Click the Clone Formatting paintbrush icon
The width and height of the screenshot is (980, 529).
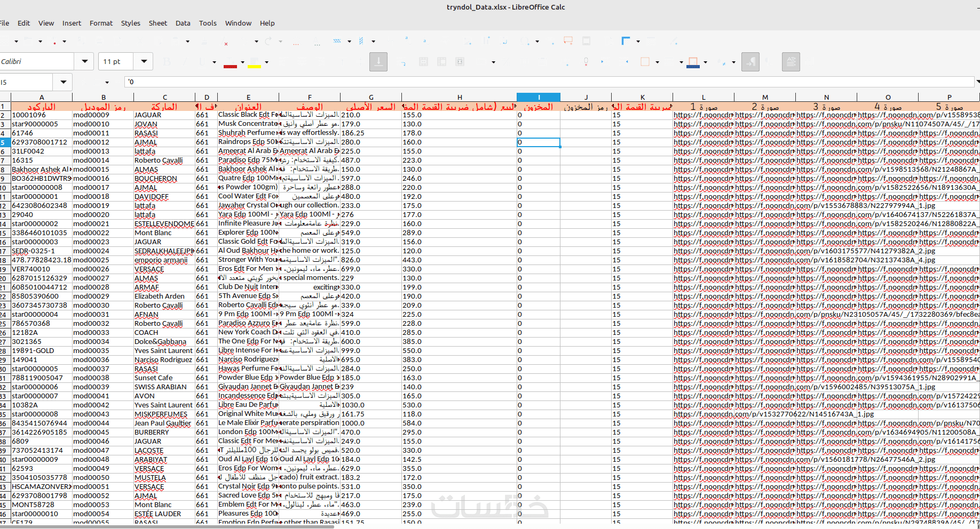click(x=205, y=41)
